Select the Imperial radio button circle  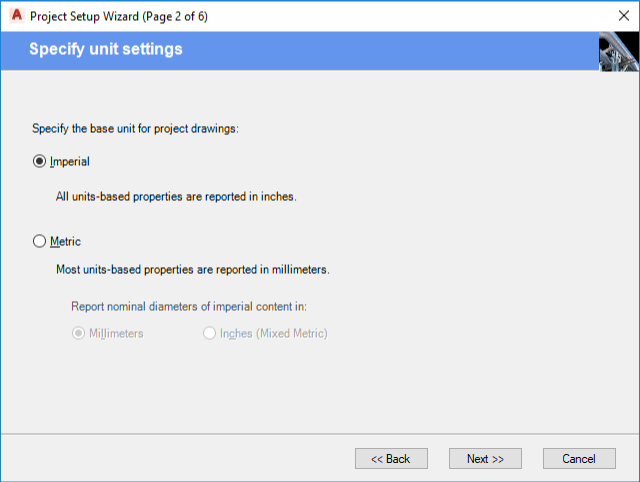(x=40, y=161)
